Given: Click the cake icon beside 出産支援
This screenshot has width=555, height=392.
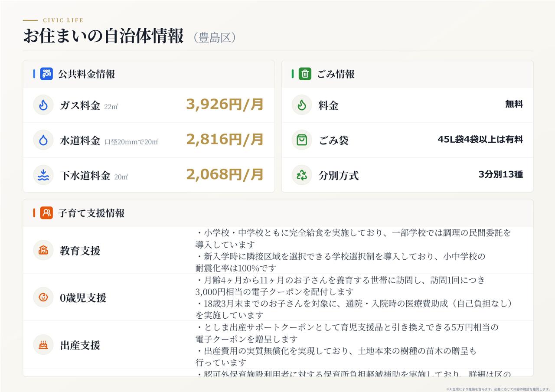Looking at the screenshot, I should (43, 345).
